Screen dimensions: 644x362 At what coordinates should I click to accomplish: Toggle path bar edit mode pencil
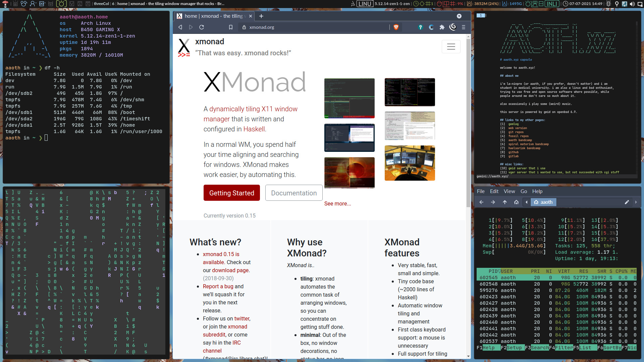pyautogui.click(x=627, y=202)
